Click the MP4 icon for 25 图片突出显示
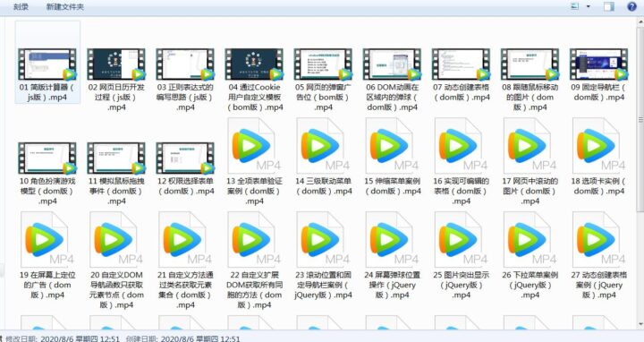 click(462, 240)
